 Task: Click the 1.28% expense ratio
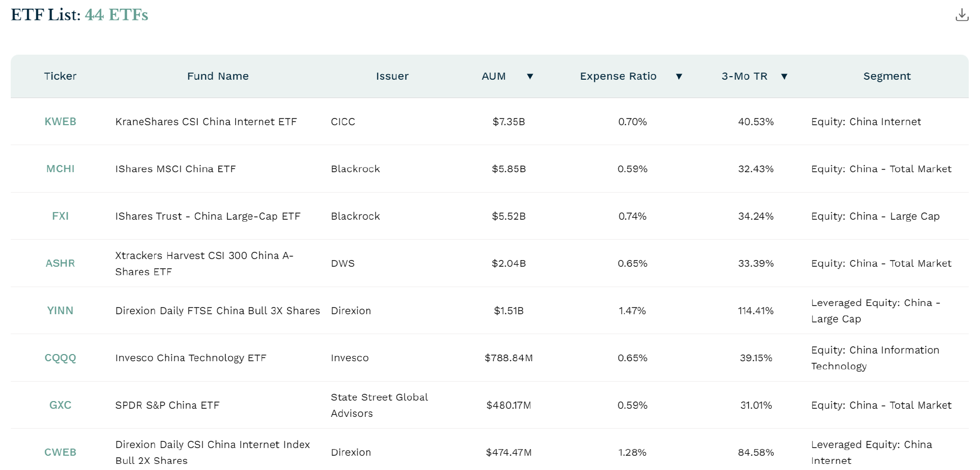pos(632,452)
